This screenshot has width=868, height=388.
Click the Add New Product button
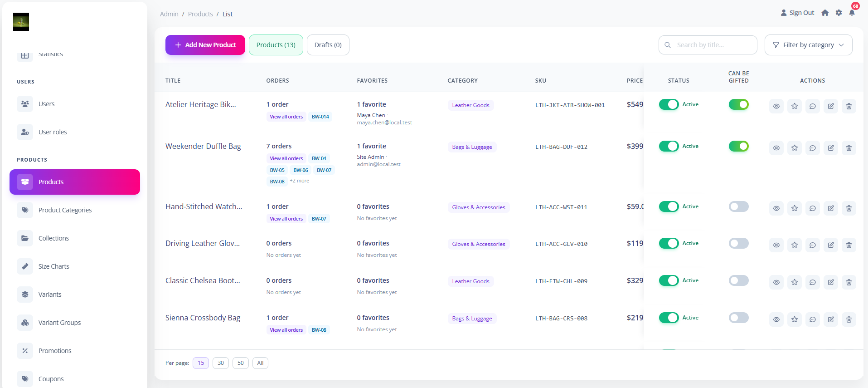[x=205, y=45]
